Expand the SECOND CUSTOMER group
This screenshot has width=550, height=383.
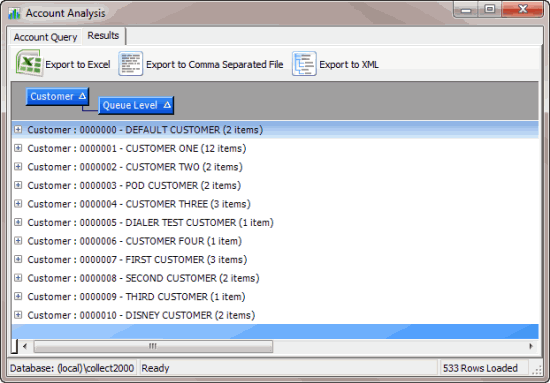18,278
